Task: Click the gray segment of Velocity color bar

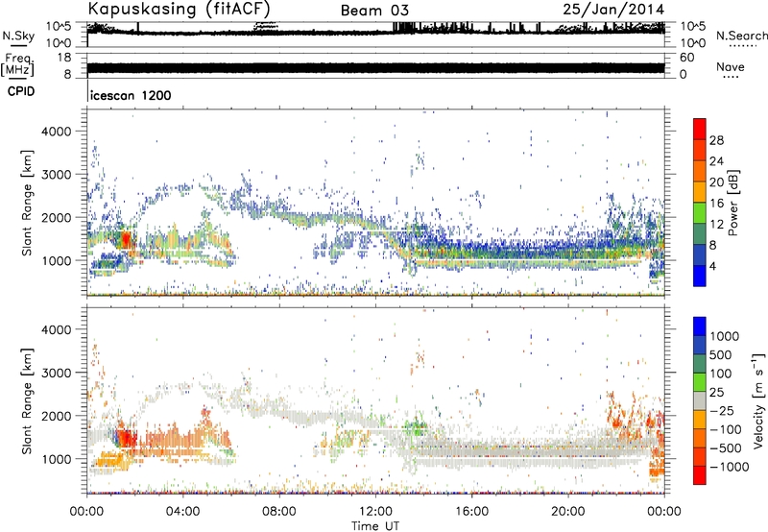Action: pyautogui.click(x=700, y=400)
